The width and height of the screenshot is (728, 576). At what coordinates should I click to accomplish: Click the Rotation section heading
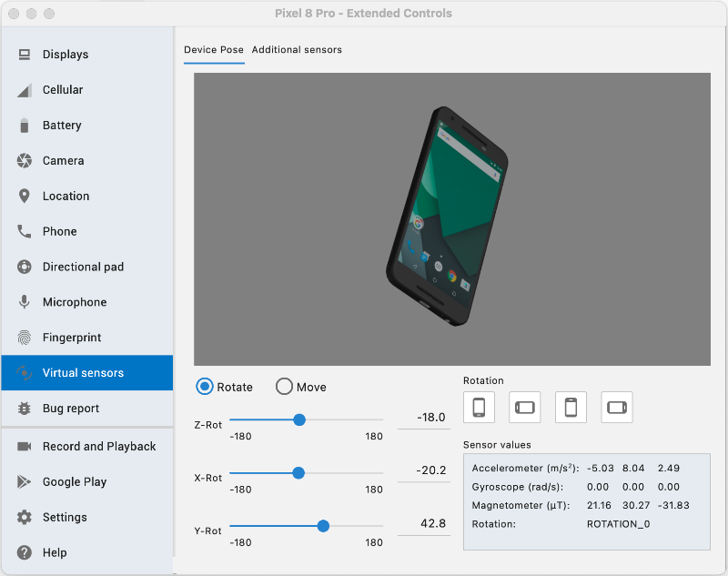[x=483, y=380]
